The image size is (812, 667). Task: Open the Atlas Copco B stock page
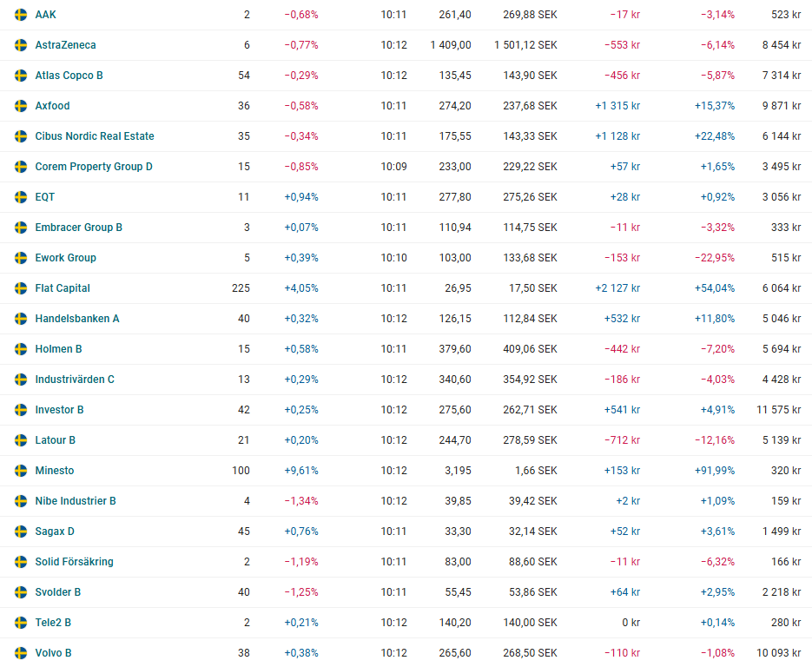click(69, 76)
